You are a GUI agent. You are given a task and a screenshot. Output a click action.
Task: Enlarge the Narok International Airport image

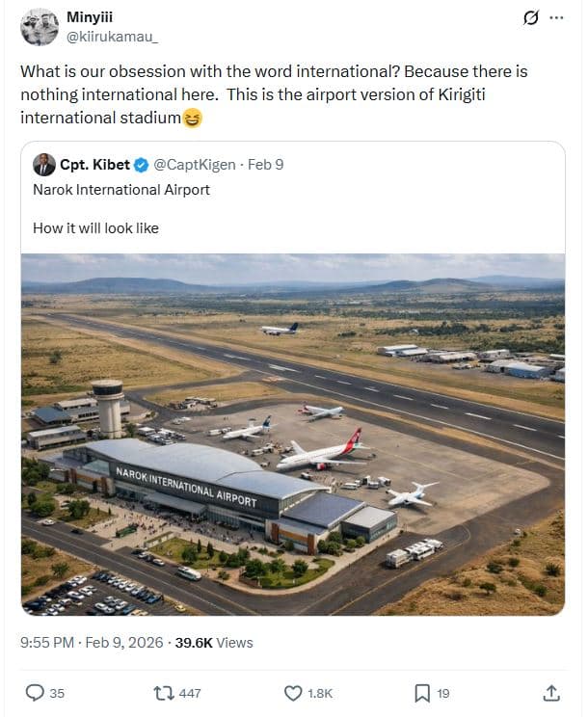coord(293,434)
